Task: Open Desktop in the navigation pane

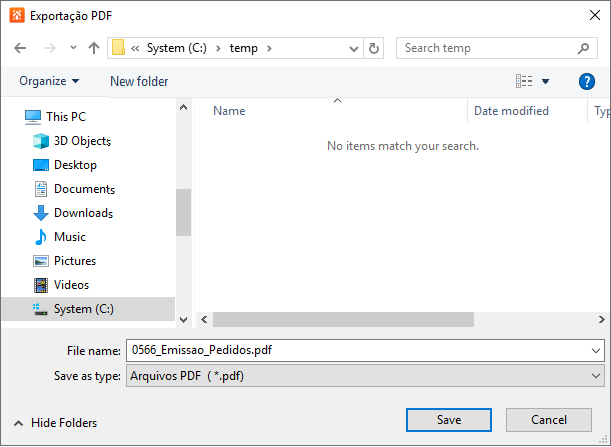Action: (75, 165)
